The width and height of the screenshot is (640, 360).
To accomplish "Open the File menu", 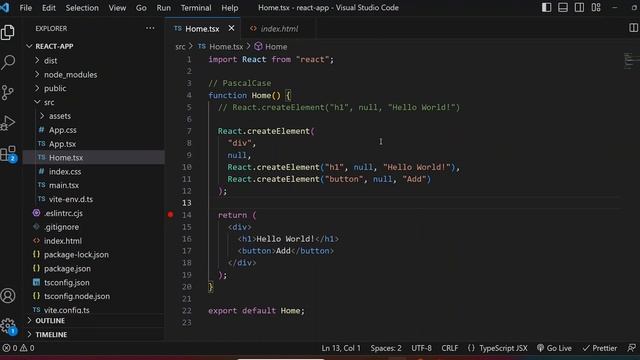I will click(x=25, y=8).
